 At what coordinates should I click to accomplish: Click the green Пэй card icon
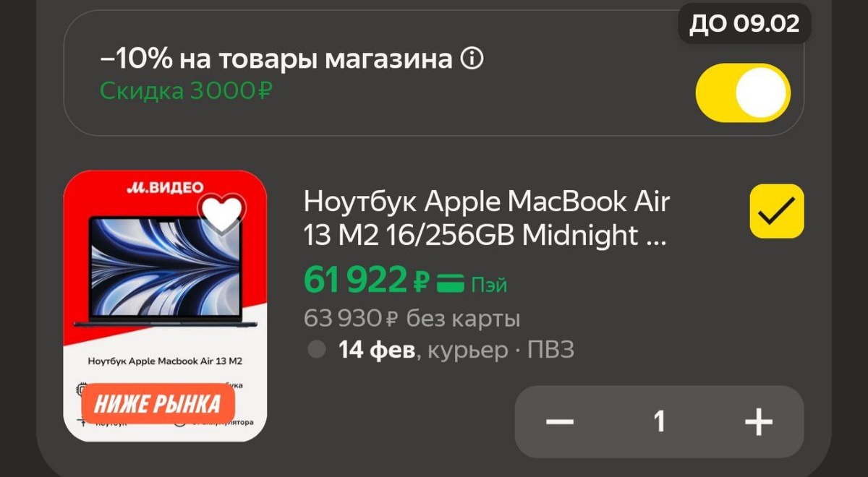[451, 283]
